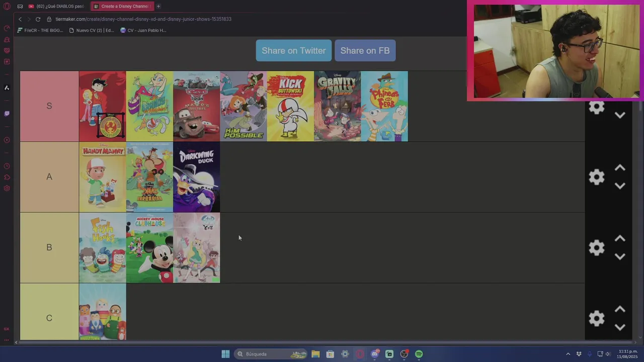Click Share on Twitter button
This screenshot has height=362, width=644.
pos(294,51)
